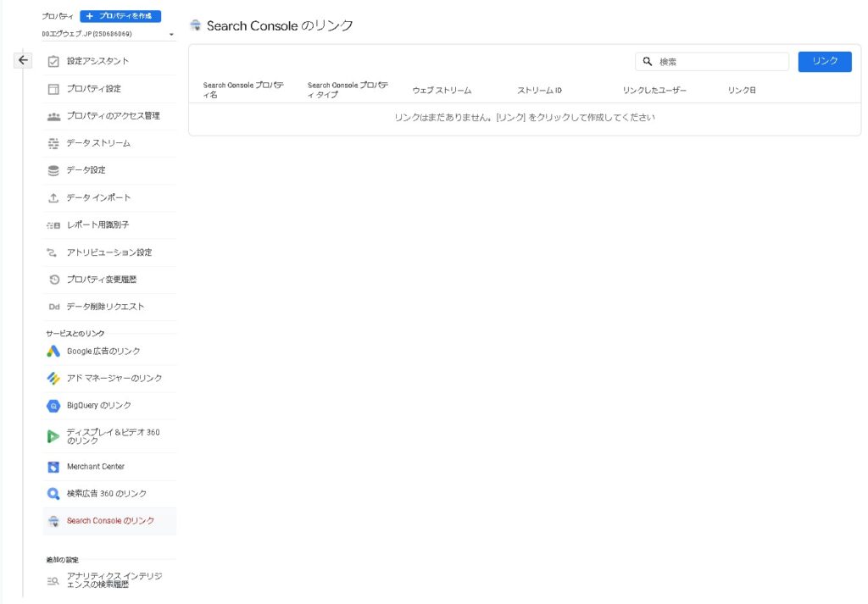Click the プロパティを作成 button
Image resolution: width=868 pixels, height=604 pixels.
click(x=120, y=16)
